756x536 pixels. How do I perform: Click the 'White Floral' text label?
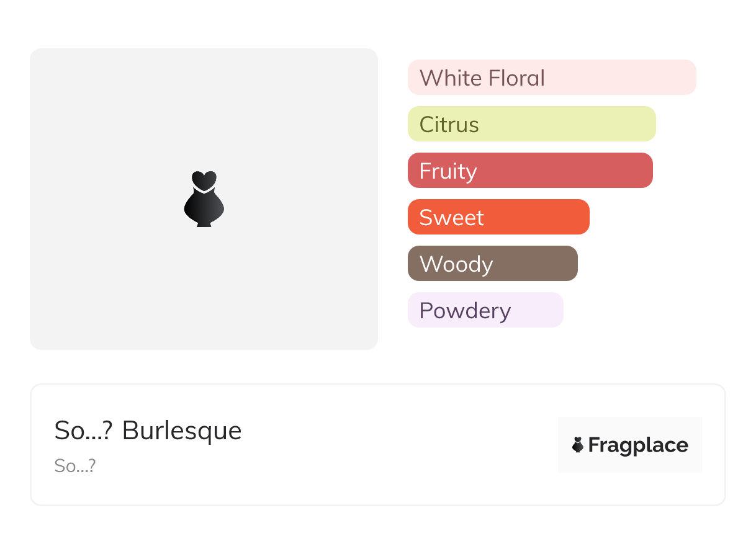point(482,78)
